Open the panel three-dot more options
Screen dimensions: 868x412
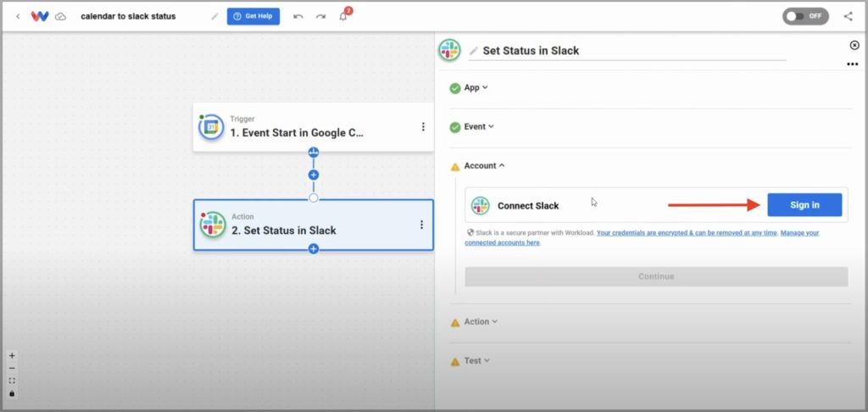pyautogui.click(x=853, y=64)
